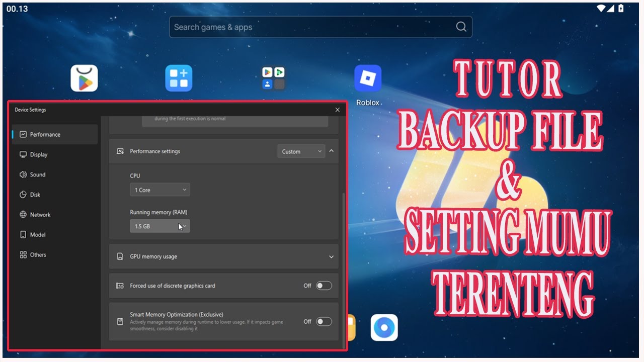The height and width of the screenshot is (362, 644).
Task: Click the "Performance settings" heading text
Action: (x=155, y=151)
